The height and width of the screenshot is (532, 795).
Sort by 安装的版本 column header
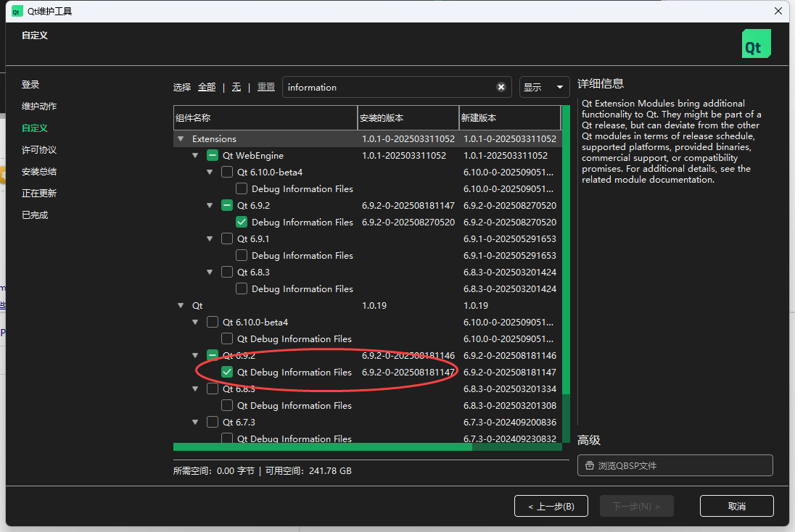[x=408, y=118]
